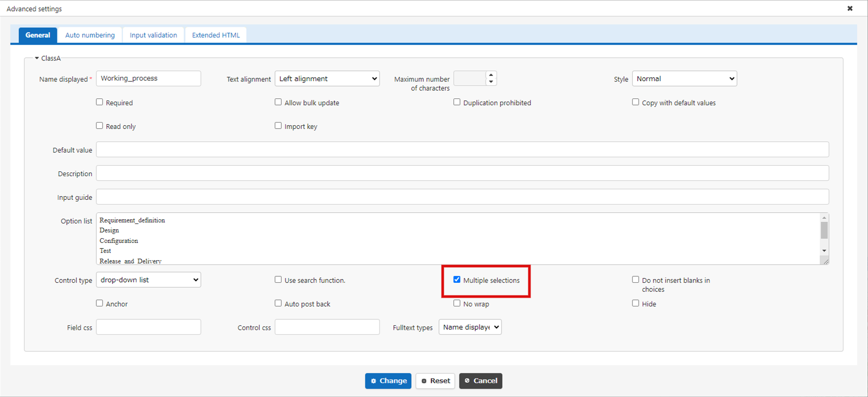Enable Copy with default values checkbox
Screen dimensions: 868x397
pos(636,102)
